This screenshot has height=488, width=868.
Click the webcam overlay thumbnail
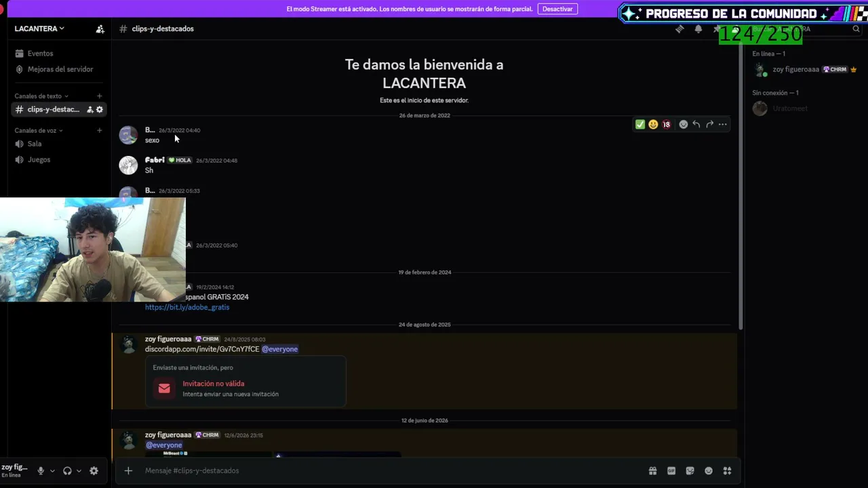[92, 249]
